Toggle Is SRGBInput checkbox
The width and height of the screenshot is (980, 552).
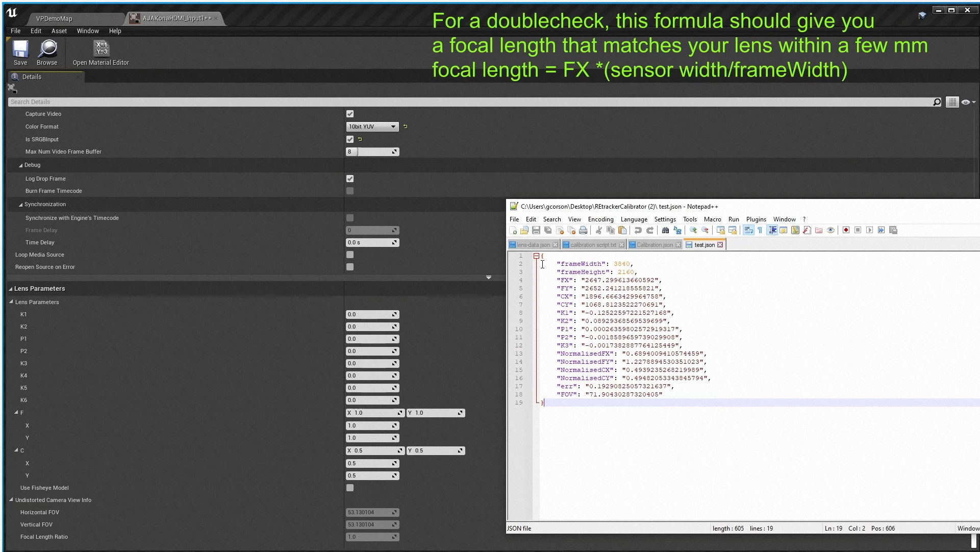tap(350, 139)
